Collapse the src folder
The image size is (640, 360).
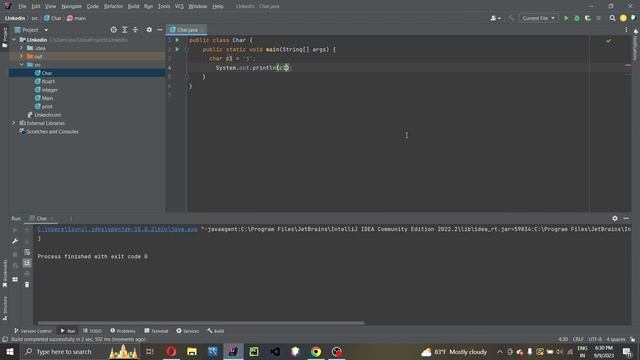(x=22, y=64)
